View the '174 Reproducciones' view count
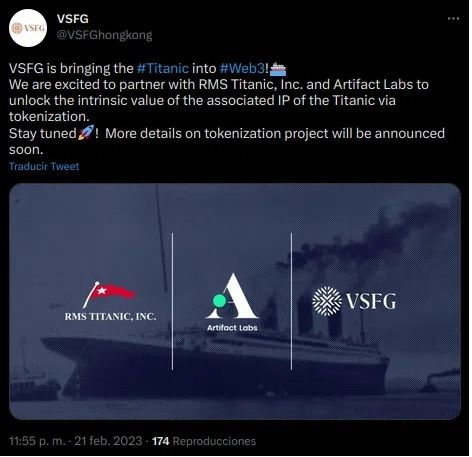This screenshot has width=472, height=457. (x=204, y=441)
